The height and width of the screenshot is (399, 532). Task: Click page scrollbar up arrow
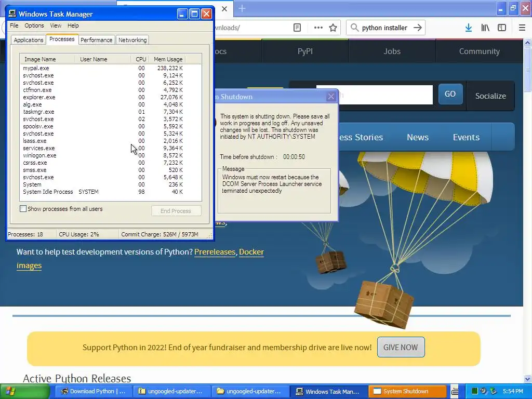[527, 43]
